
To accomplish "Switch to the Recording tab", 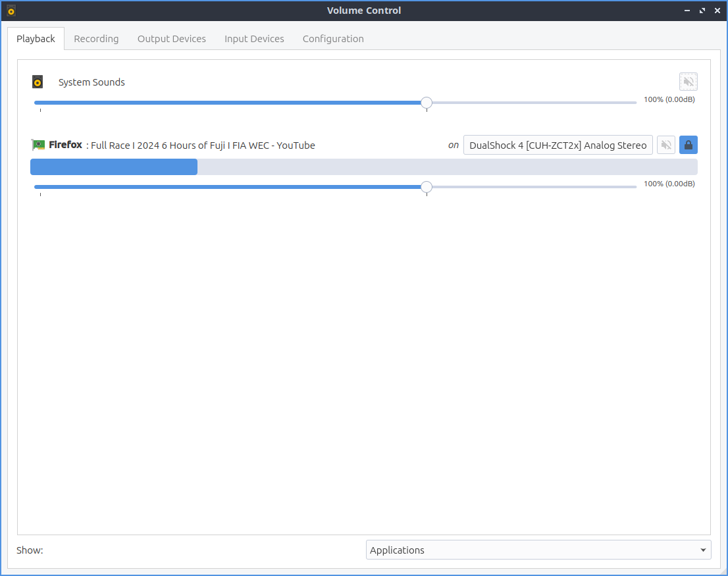I will click(96, 39).
